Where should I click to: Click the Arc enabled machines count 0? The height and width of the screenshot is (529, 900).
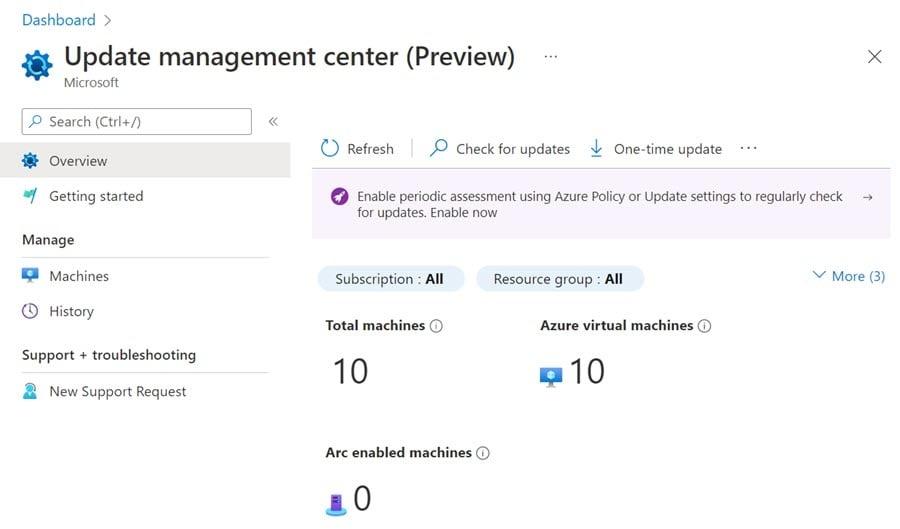point(362,498)
